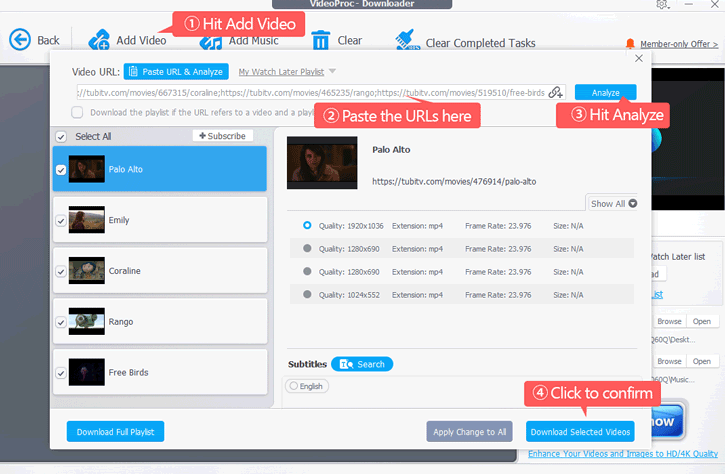Uncheck the Free Birds video checkbox
The image size is (725, 474).
[x=61, y=373]
